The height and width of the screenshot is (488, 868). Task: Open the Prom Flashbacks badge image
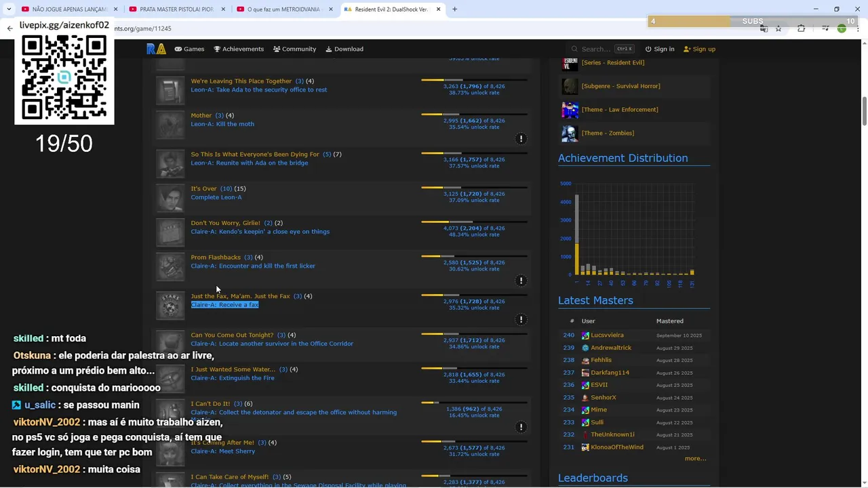click(170, 266)
